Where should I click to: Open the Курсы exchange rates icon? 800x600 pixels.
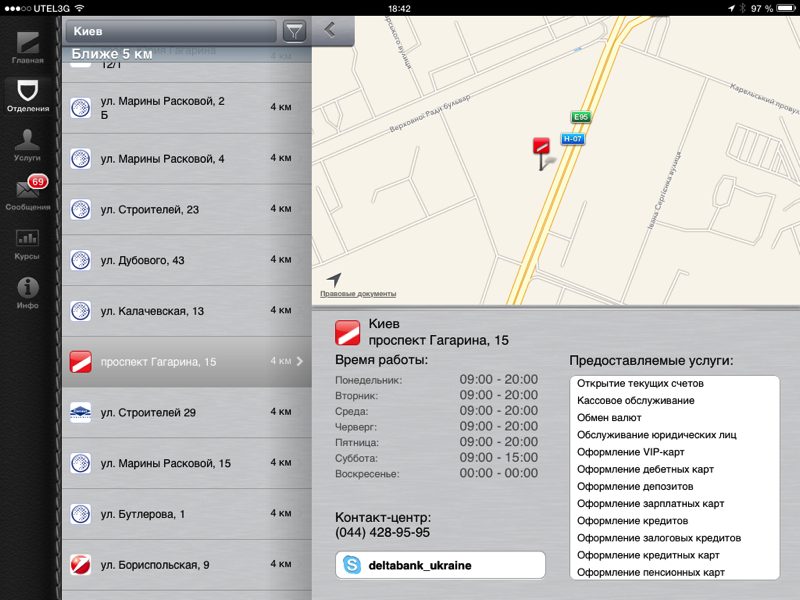tap(27, 243)
